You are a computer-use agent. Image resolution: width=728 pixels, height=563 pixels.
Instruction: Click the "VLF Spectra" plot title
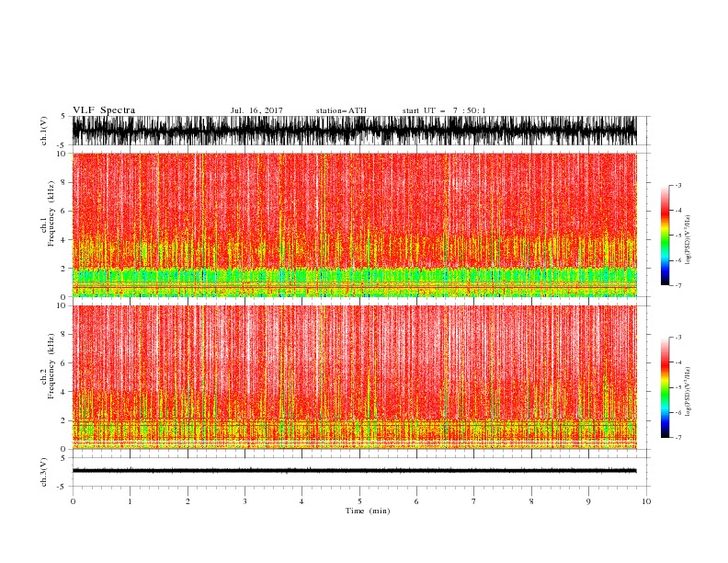click(104, 110)
